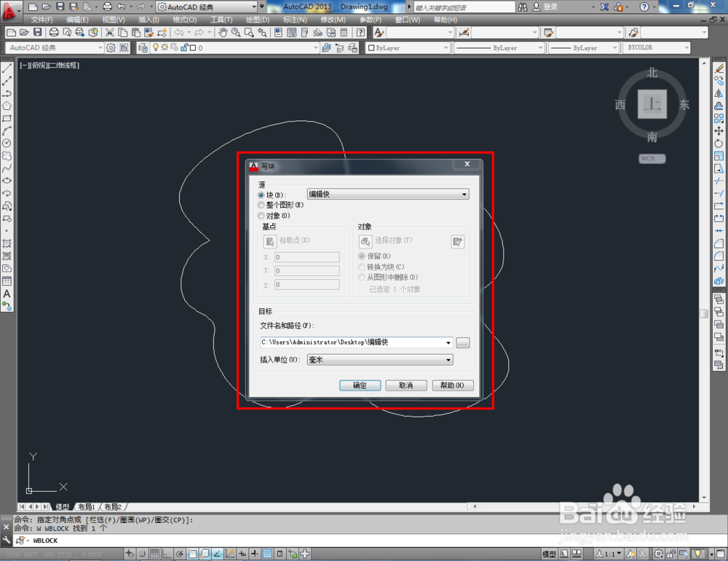Select the Line tool in draw toolbar
The height and width of the screenshot is (561, 728).
coord(7,68)
